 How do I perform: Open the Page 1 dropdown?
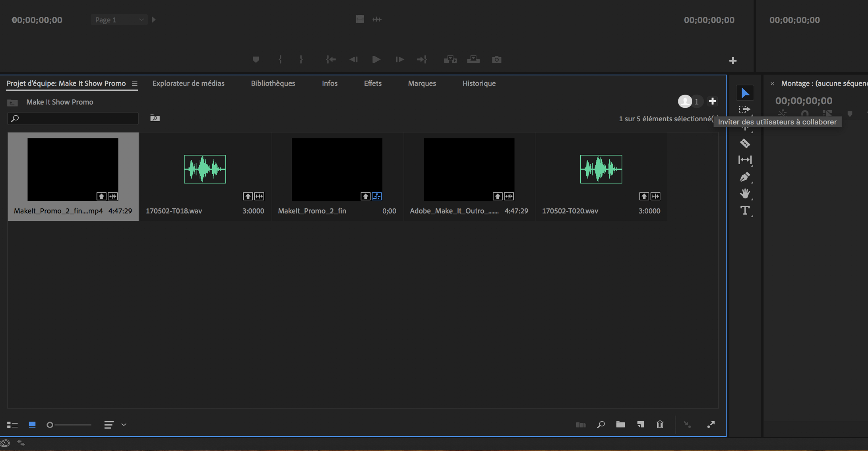(119, 19)
